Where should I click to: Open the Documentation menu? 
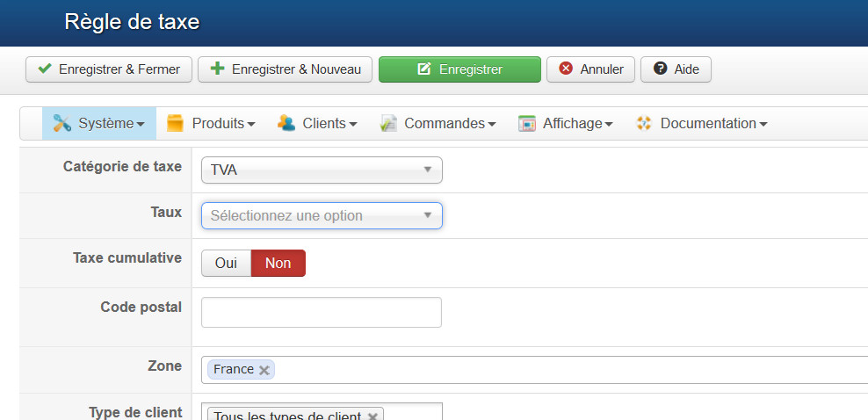701,123
